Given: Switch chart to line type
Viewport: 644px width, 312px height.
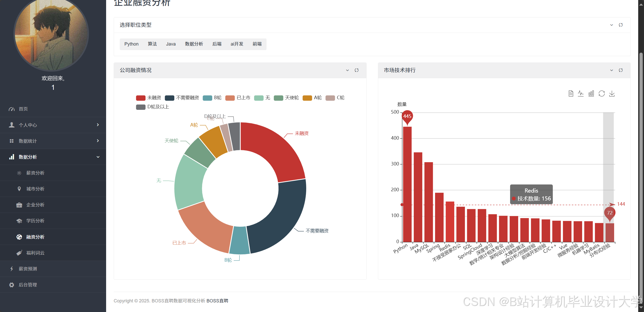Looking at the screenshot, I should (x=581, y=94).
